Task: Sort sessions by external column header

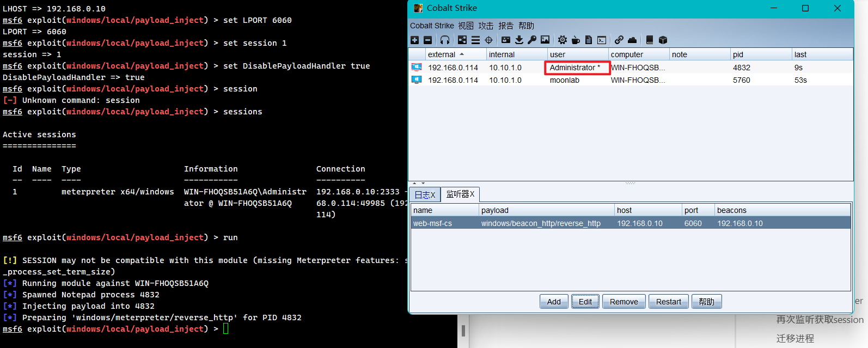Action: tap(456, 54)
